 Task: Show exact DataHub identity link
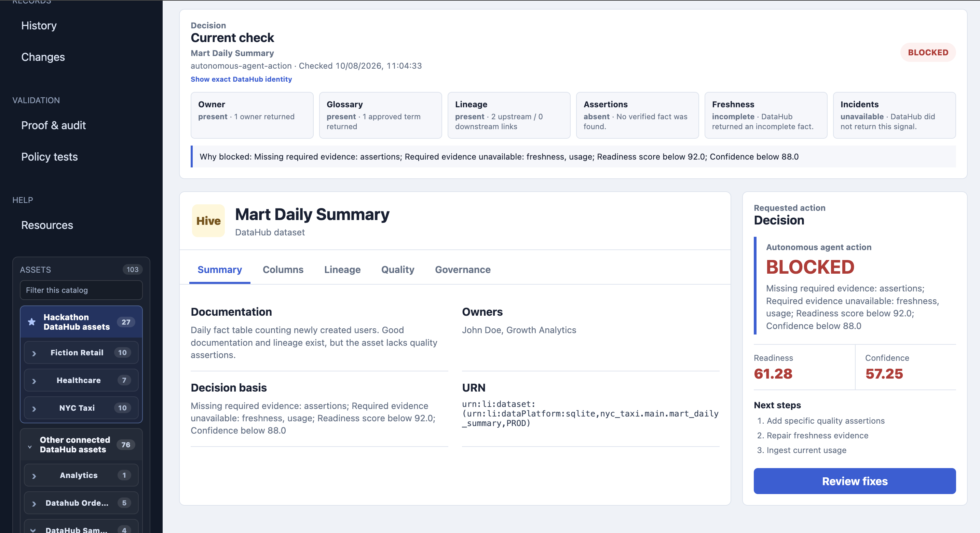point(241,79)
